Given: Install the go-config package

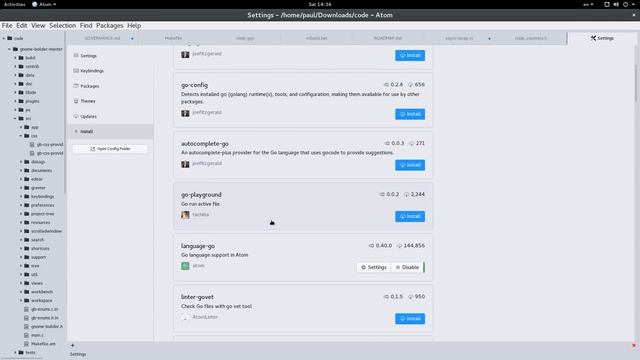Looking at the screenshot, I should [x=410, y=114].
